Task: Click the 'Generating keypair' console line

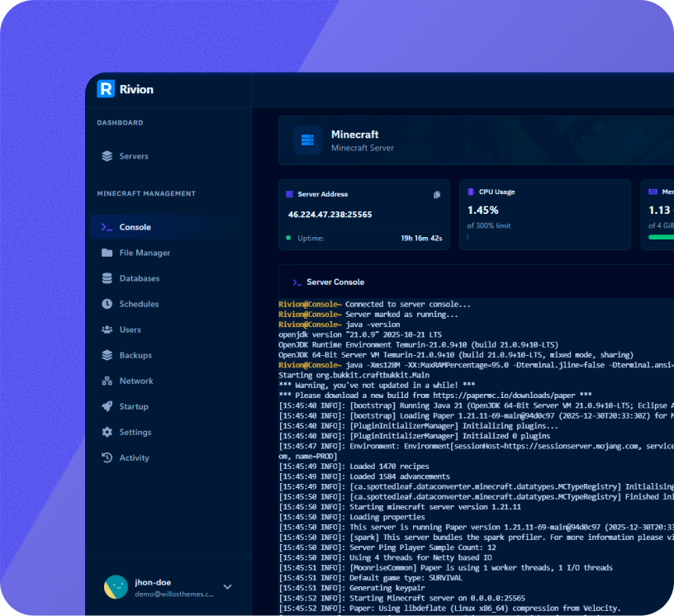Action: 352,588
